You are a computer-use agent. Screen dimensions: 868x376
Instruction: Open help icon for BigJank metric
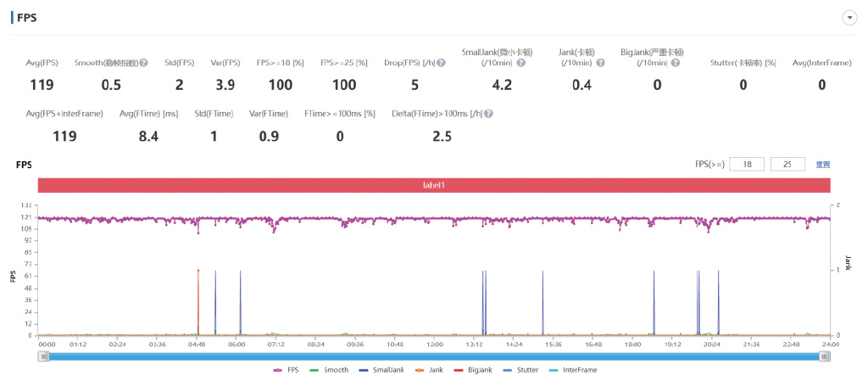(676, 63)
